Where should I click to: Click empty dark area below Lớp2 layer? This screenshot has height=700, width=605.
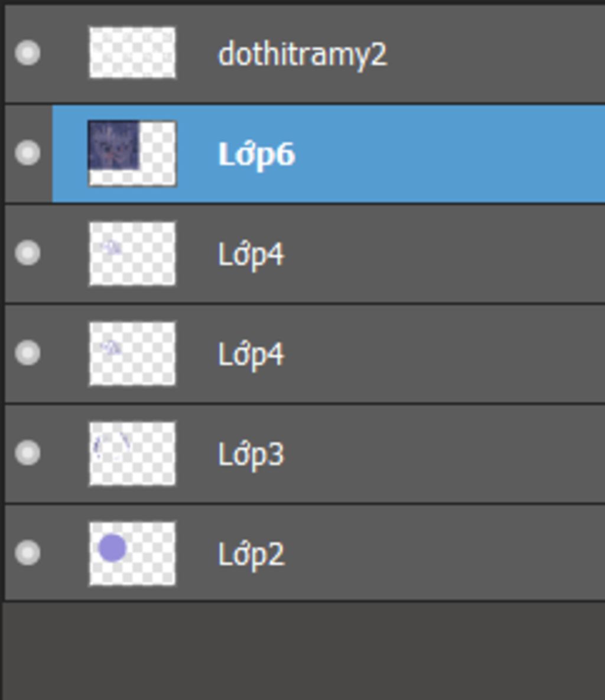click(x=304, y=651)
